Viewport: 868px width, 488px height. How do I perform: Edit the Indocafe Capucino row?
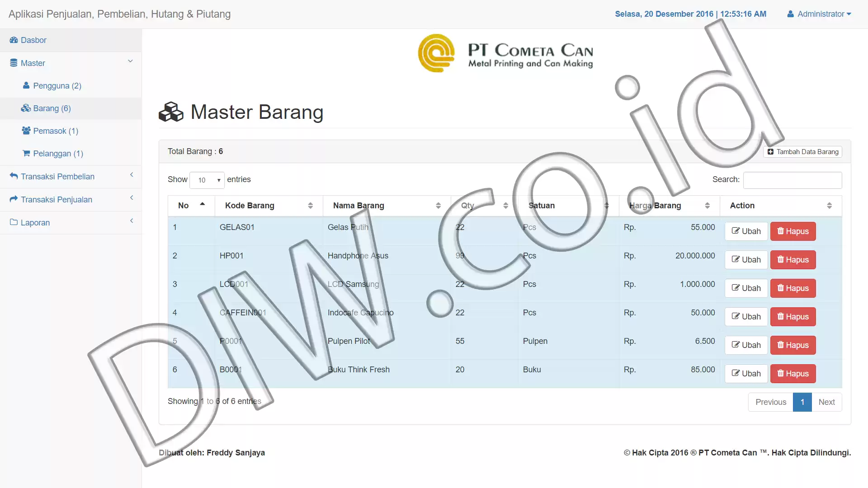746,317
